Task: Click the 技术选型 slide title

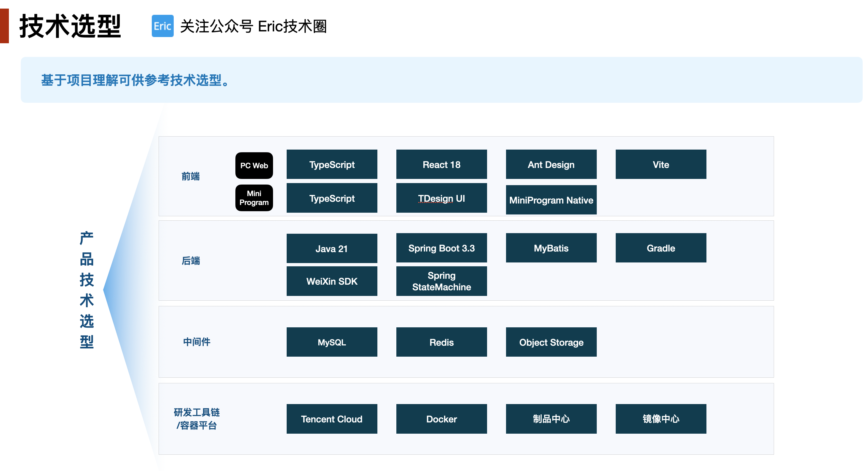Action: click(70, 26)
